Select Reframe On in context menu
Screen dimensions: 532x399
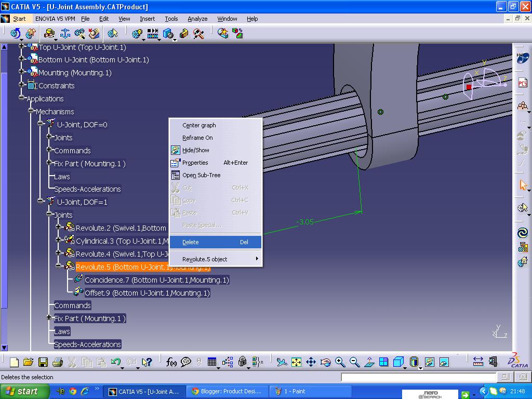pyautogui.click(x=216, y=138)
